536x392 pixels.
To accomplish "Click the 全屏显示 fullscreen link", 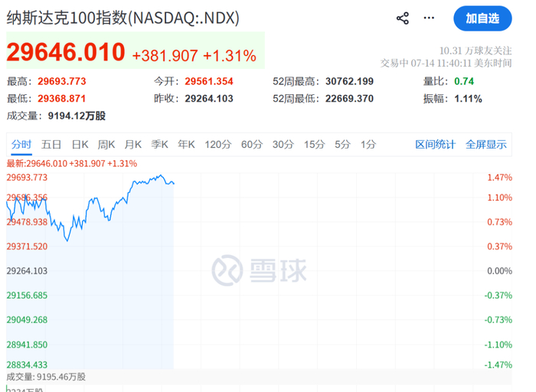I will [485, 145].
